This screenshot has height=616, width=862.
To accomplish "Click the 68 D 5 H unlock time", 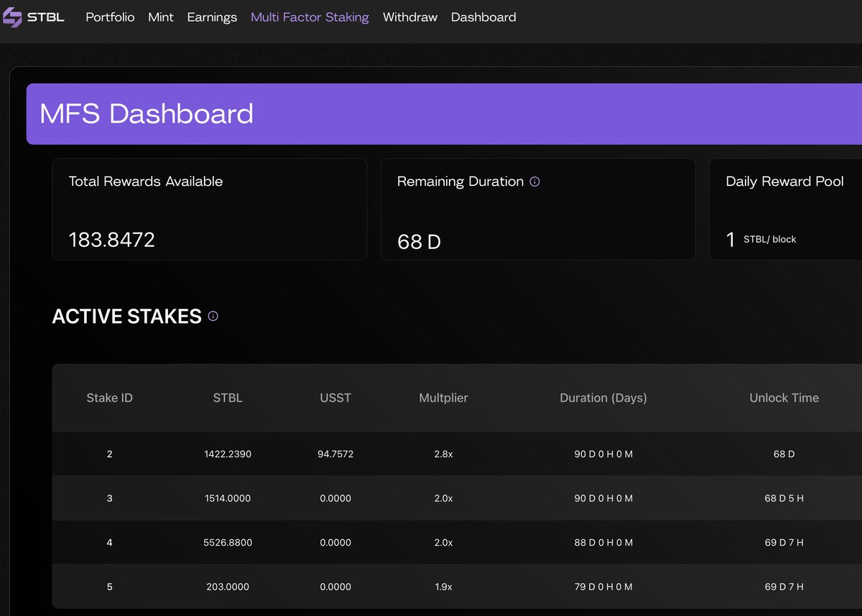I will tap(784, 498).
